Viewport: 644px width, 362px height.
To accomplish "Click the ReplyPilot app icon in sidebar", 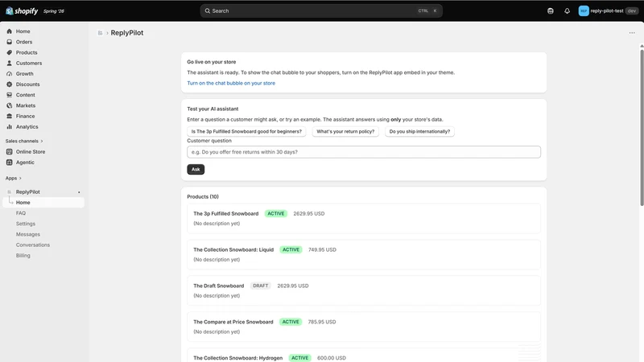I will [10, 192].
